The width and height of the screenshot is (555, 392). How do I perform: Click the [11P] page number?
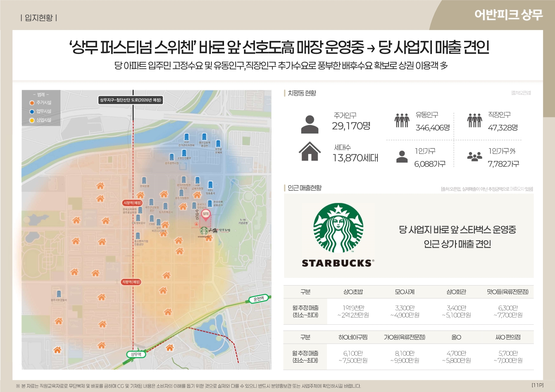tap(538, 385)
